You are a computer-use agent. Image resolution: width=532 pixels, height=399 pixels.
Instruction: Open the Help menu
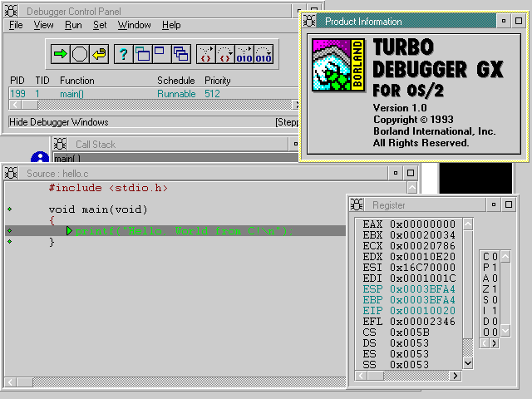171,25
